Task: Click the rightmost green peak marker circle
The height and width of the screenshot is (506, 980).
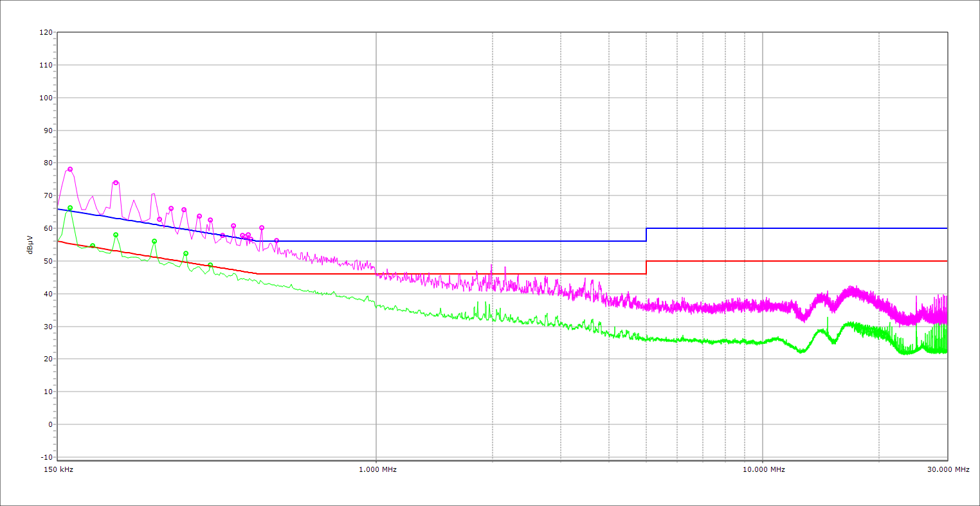Action: (x=210, y=265)
